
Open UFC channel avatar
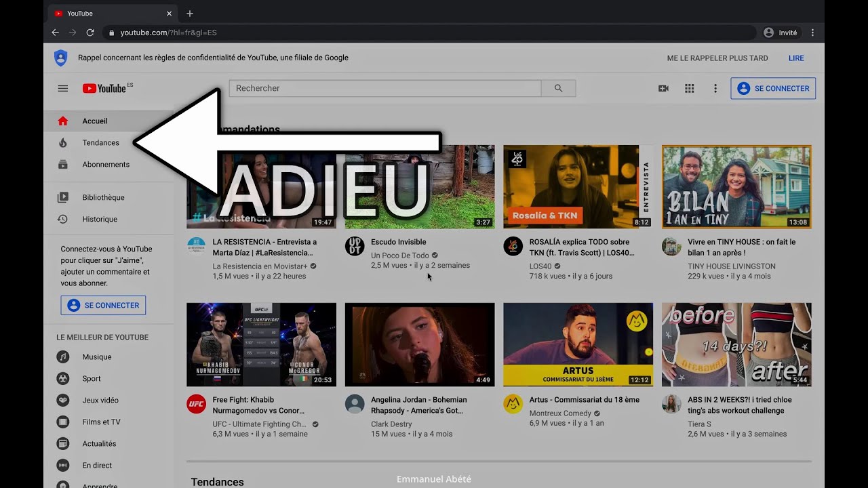(x=196, y=404)
